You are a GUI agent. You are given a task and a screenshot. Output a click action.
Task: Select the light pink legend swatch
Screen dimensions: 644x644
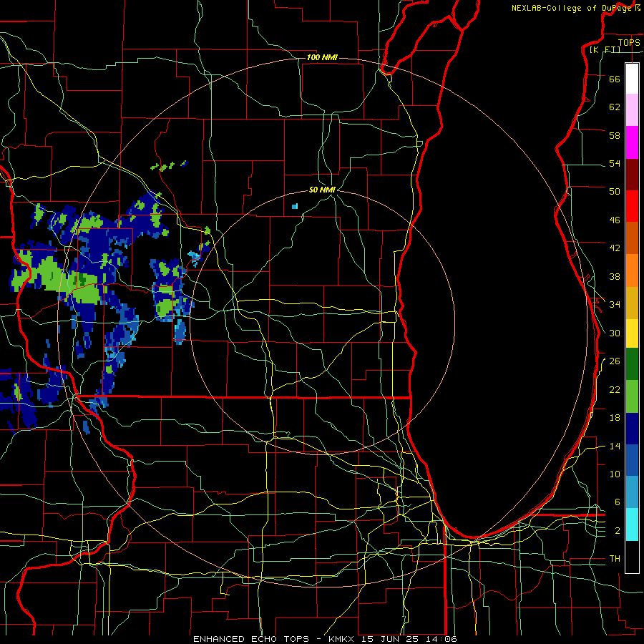[x=632, y=110]
